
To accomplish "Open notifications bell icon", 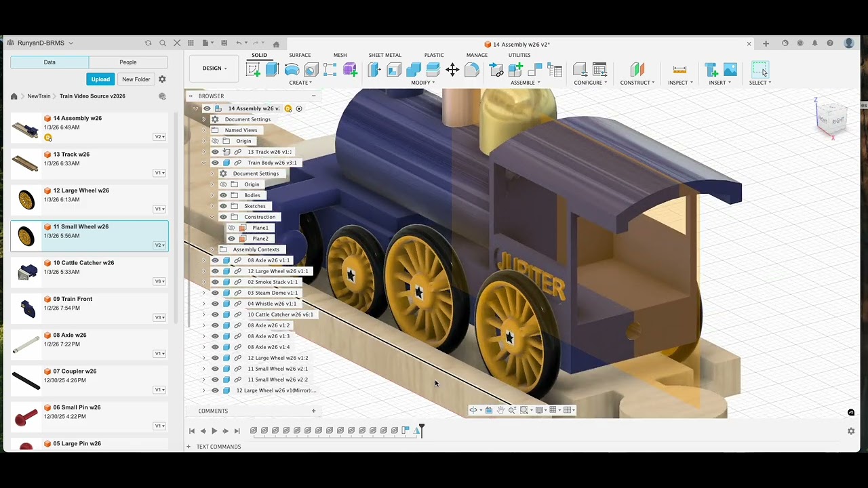I will click(x=814, y=43).
